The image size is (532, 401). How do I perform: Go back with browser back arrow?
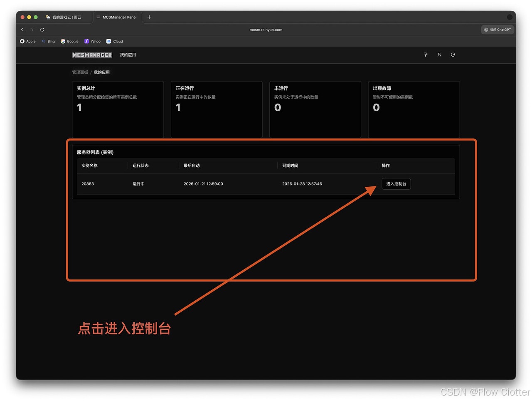[22, 30]
